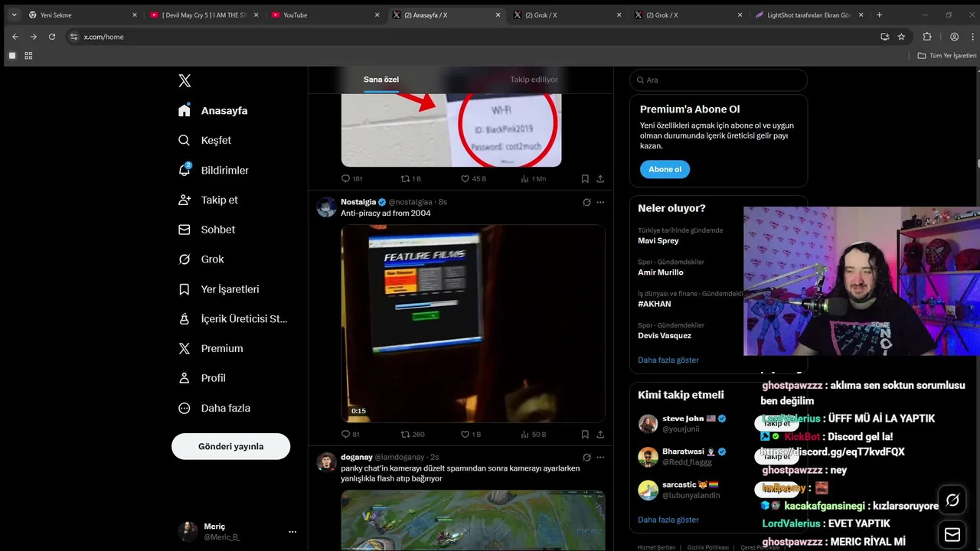This screenshot has width=980, height=551.
Task: Bookmark the Nostalgia anti-piracy post
Action: 585,434
